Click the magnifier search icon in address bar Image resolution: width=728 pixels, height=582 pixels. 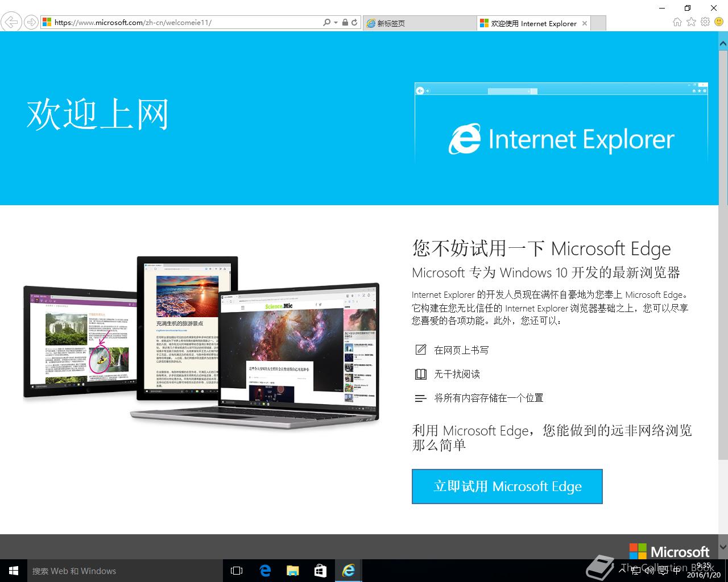[x=326, y=23]
